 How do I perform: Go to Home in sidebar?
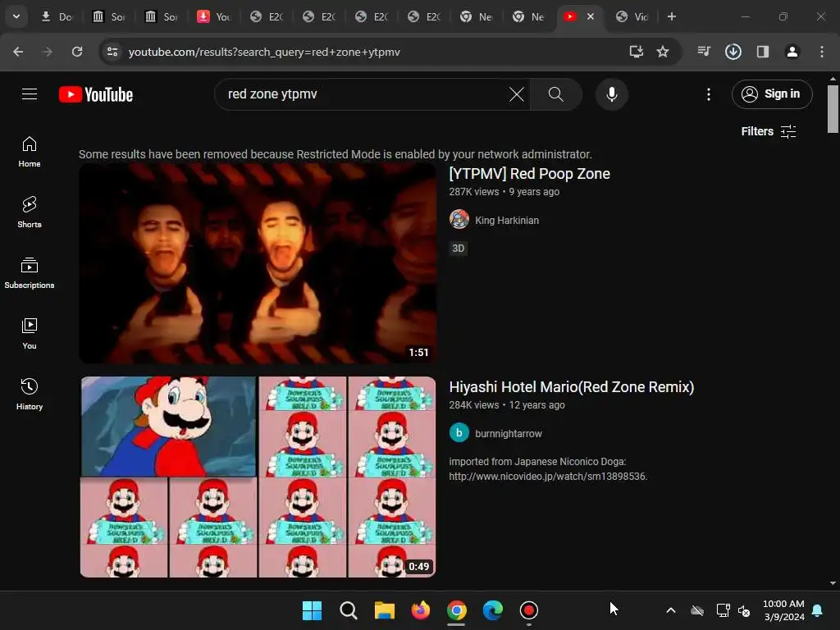pyautogui.click(x=30, y=152)
